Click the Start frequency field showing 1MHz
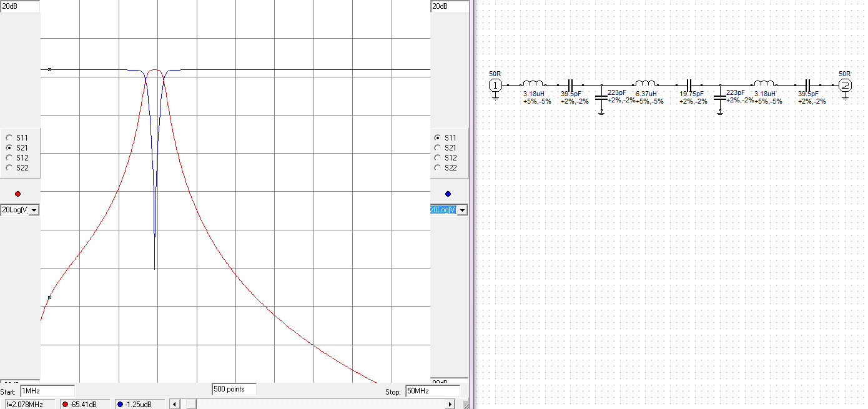 (47, 392)
